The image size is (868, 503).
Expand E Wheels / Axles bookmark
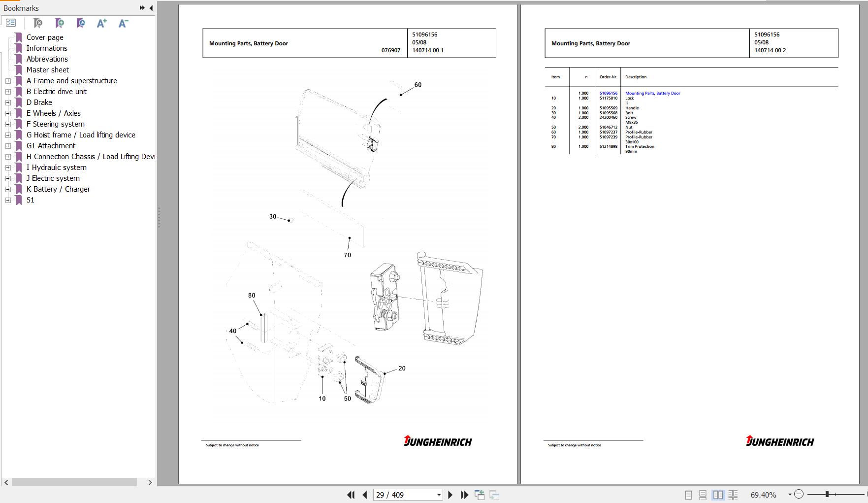[x=8, y=113]
